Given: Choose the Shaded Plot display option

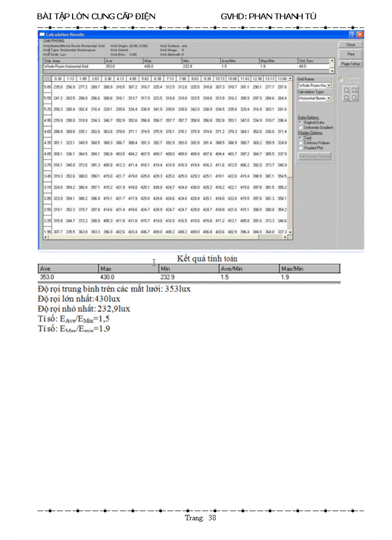Looking at the screenshot, I should 300,148.
